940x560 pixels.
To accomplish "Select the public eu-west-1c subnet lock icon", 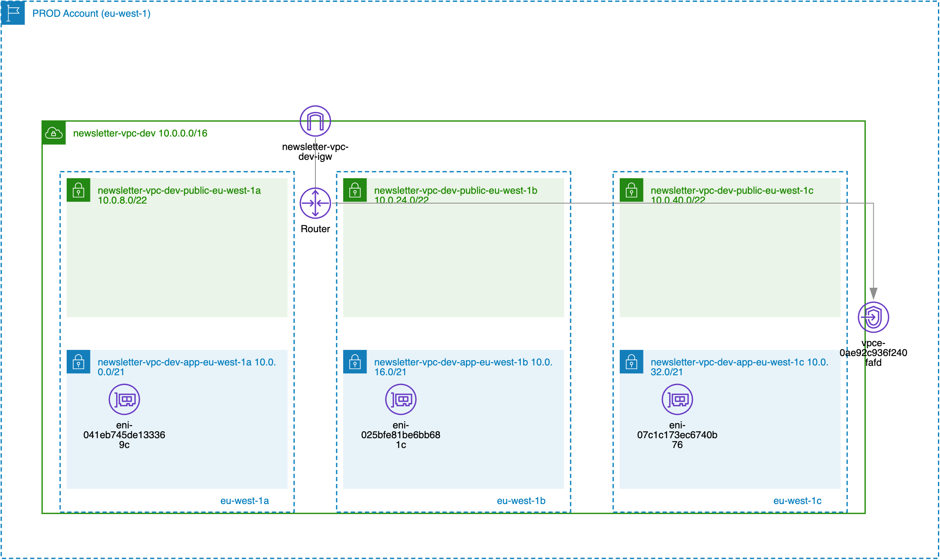I will [x=632, y=190].
